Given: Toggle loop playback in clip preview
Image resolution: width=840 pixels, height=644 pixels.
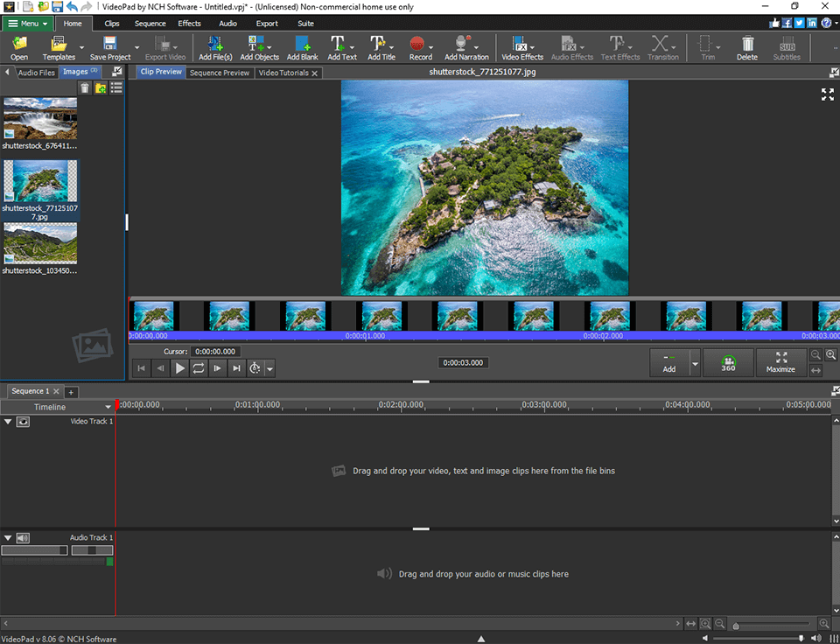Looking at the screenshot, I should click(x=198, y=367).
